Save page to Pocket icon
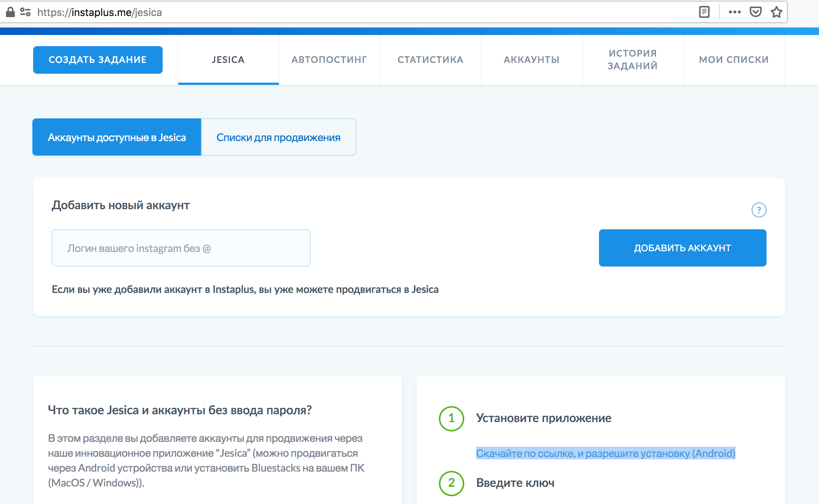Screen dimensions: 819x504 click(x=755, y=12)
